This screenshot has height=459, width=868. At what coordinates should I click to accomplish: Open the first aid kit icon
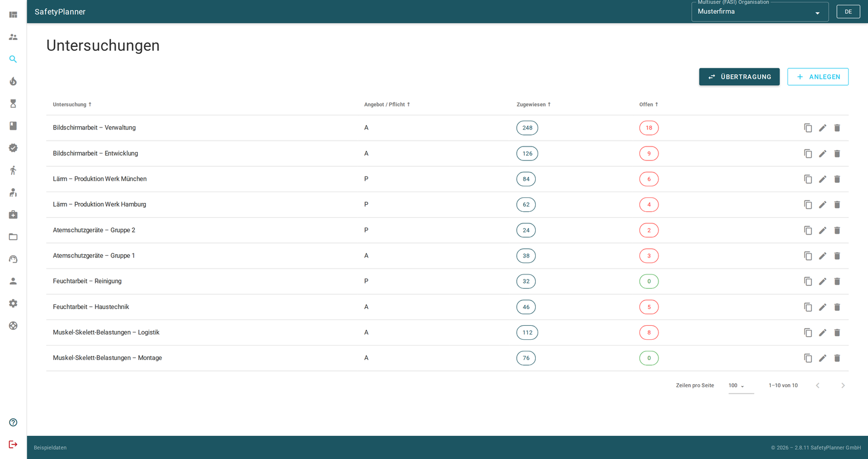[x=13, y=215]
